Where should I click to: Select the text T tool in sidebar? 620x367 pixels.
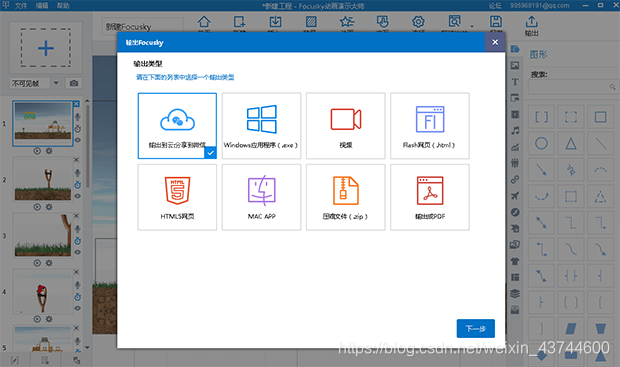[515, 82]
